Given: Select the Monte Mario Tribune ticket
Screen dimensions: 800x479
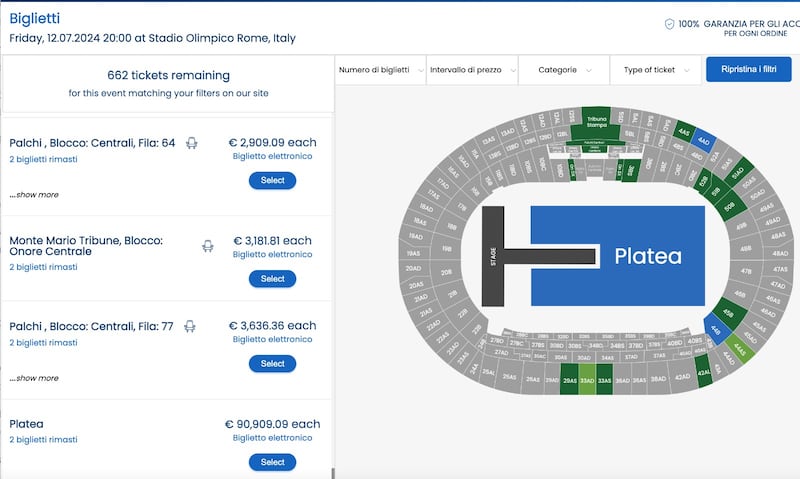Looking at the screenshot, I should tap(272, 279).
